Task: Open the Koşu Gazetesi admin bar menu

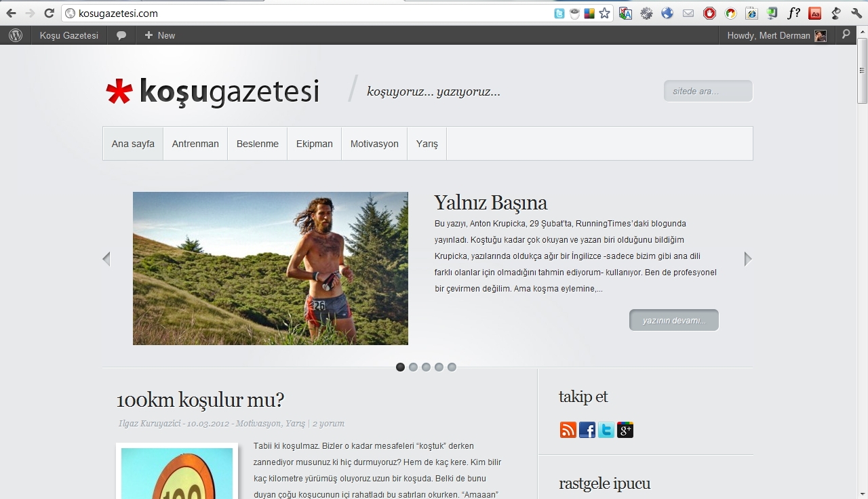Action: point(69,35)
